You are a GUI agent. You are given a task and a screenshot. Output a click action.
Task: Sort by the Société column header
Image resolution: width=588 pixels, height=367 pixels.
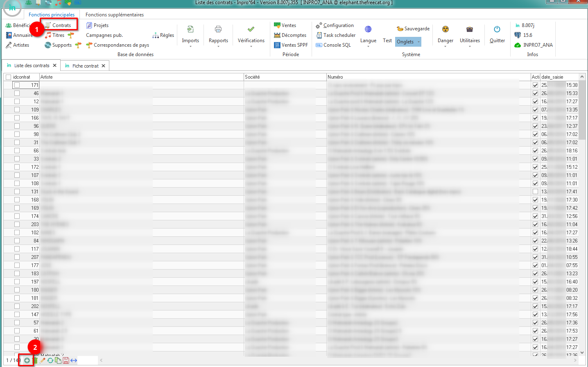click(x=285, y=77)
